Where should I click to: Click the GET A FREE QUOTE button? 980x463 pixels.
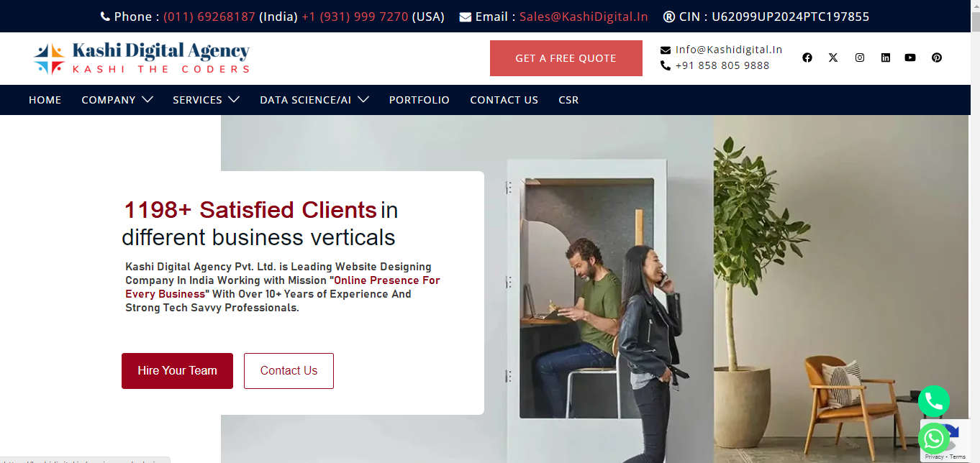pyautogui.click(x=566, y=58)
